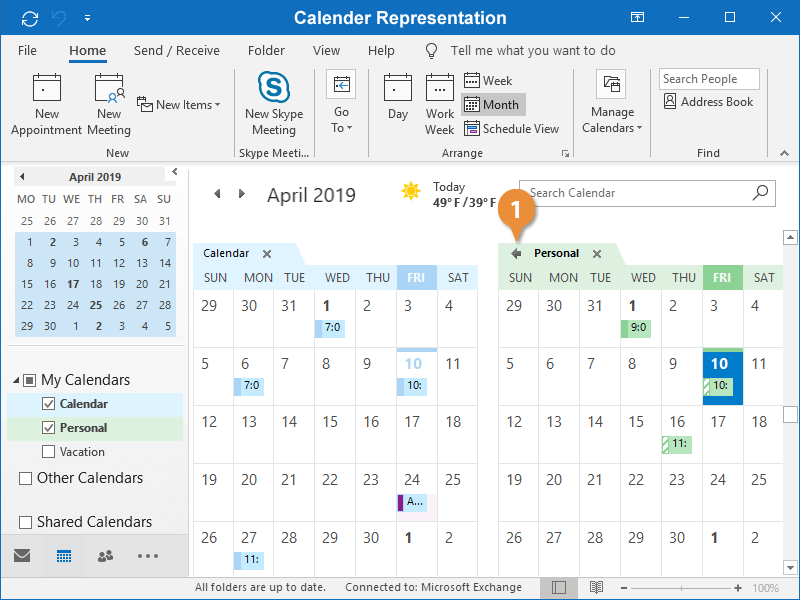Click the Week view button
This screenshot has width=800, height=600.
tap(488, 81)
